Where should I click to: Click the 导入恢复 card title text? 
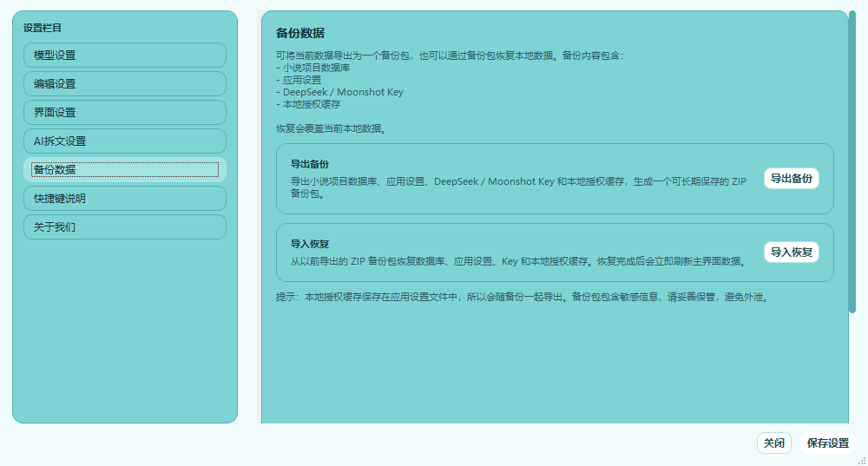click(310, 244)
